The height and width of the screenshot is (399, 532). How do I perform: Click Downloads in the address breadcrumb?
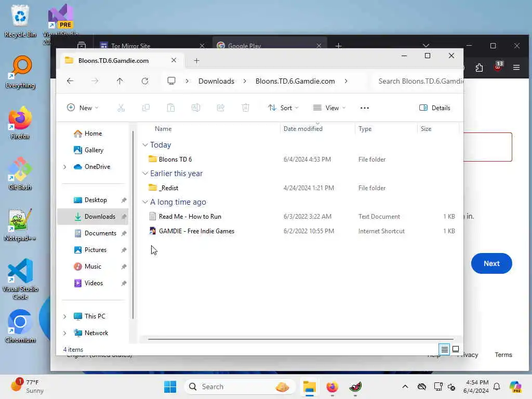tap(216, 81)
